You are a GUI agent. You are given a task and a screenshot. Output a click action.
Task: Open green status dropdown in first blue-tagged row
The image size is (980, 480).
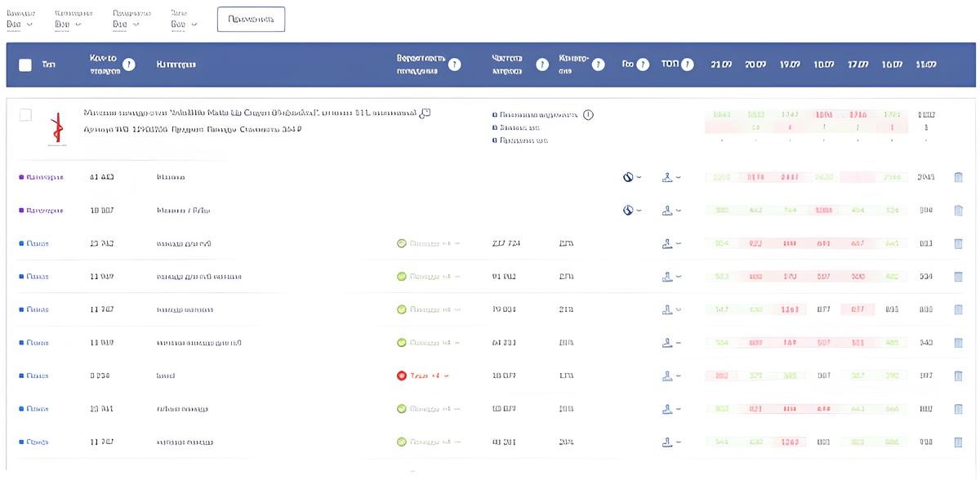428,243
